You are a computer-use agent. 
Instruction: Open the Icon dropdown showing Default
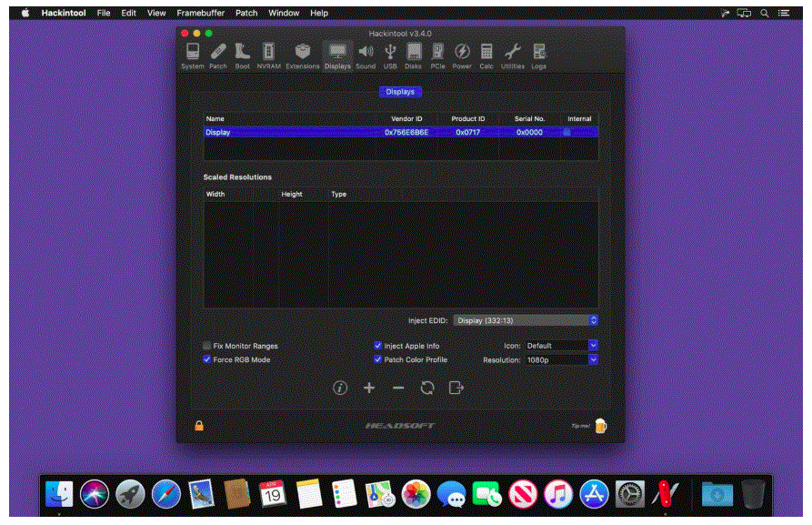(x=561, y=346)
